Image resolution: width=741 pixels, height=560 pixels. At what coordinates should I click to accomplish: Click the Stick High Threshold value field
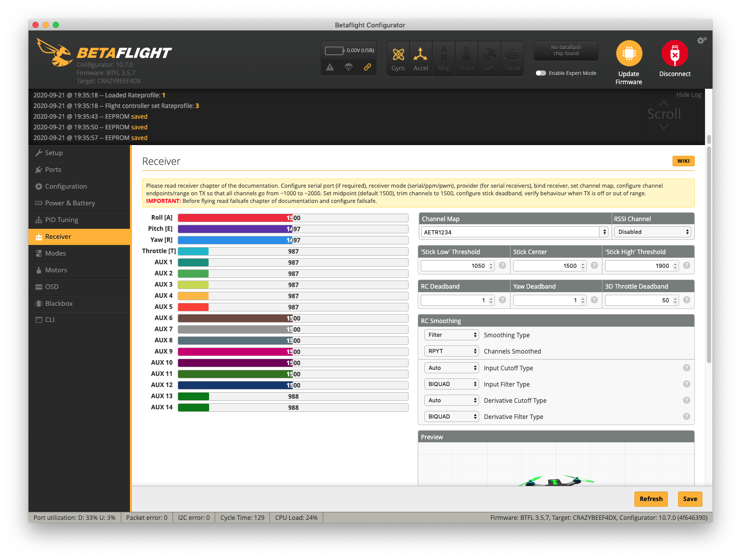tap(642, 266)
